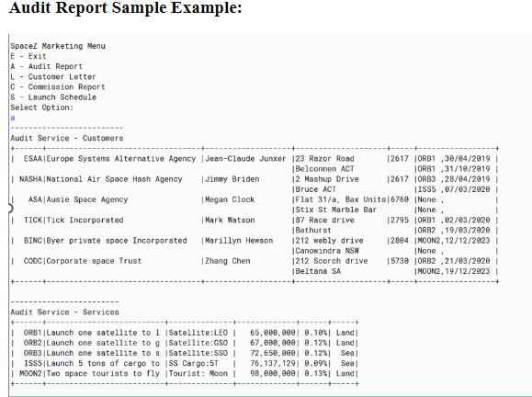This screenshot has height=397, width=532.
Task: Click service entry 'ORB1 ,31/10/2019'
Action: (454, 169)
